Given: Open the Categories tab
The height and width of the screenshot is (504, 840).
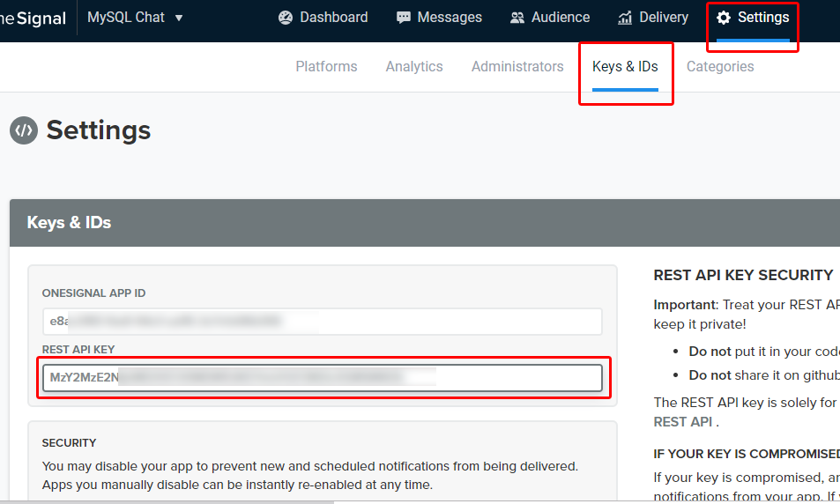Looking at the screenshot, I should click(720, 66).
